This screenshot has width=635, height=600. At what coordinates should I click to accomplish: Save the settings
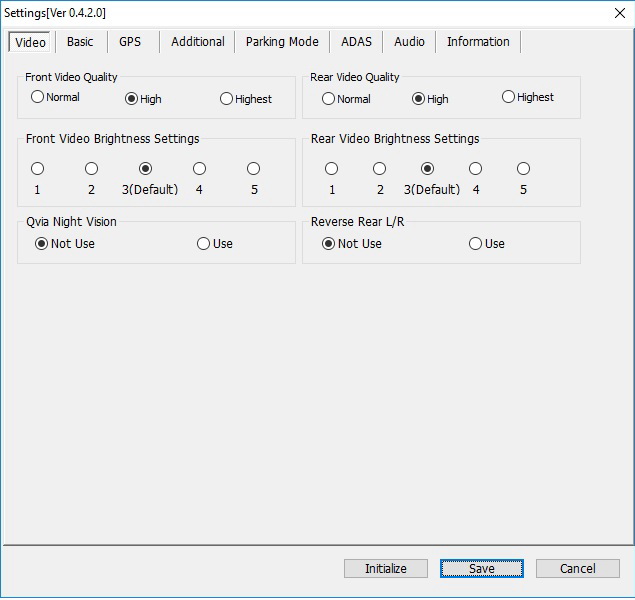(x=482, y=569)
